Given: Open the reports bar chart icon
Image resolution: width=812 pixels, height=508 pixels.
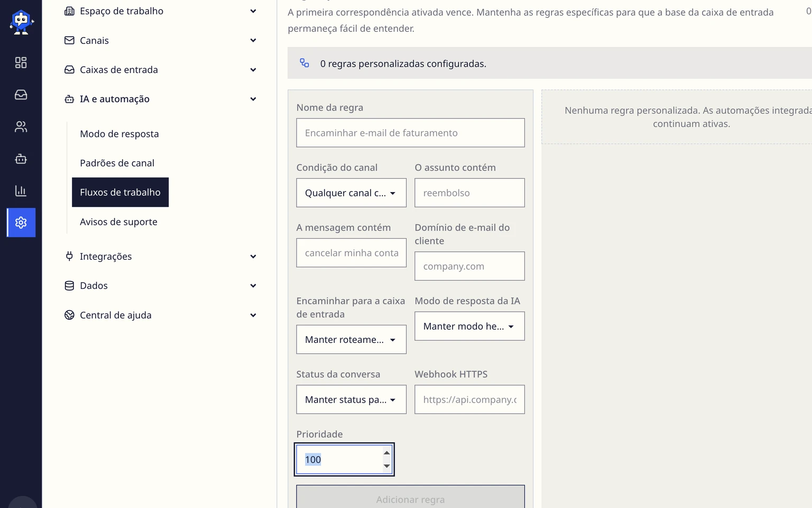Looking at the screenshot, I should pos(21,191).
